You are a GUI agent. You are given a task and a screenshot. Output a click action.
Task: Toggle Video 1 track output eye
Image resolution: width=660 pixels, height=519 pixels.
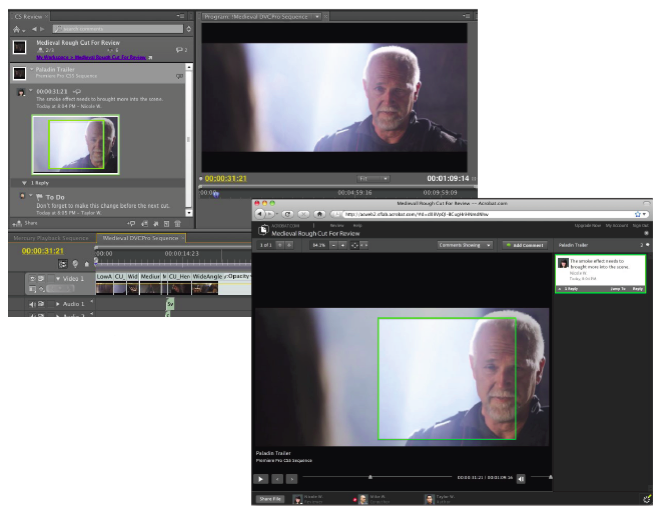click(x=32, y=279)
